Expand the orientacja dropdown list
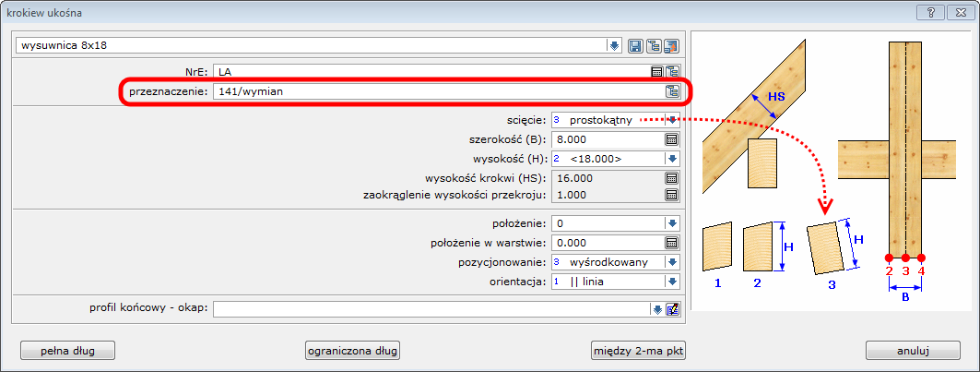980x372 pixels. [672, 282]
